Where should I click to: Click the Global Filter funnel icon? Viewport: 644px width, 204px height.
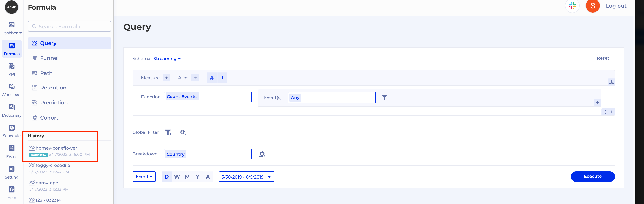coord(168,132)
